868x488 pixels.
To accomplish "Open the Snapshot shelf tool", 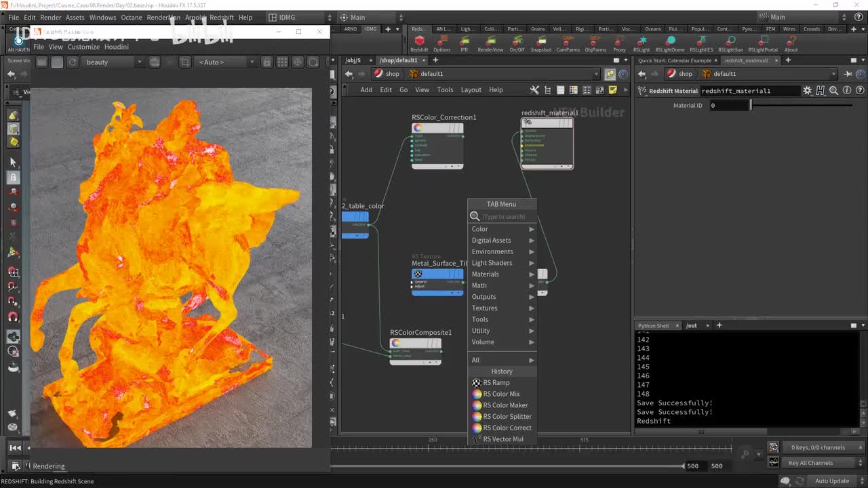I will (x=540, y=42).
